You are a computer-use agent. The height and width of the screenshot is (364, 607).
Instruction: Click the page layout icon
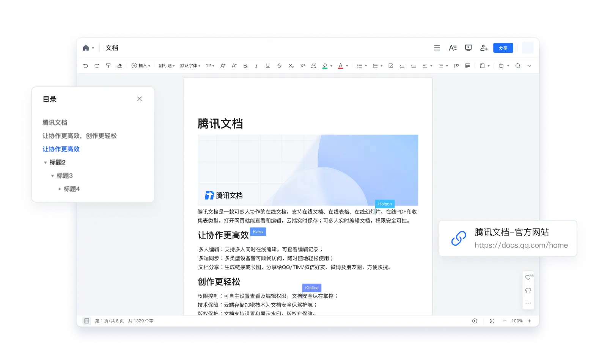pyautogui.click(x=482, y=66)
